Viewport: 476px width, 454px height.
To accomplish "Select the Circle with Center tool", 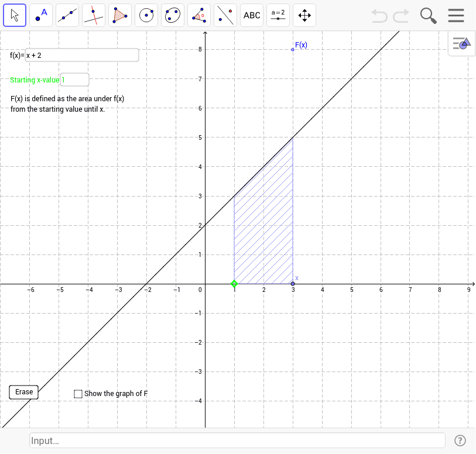I will pos(146,15).
